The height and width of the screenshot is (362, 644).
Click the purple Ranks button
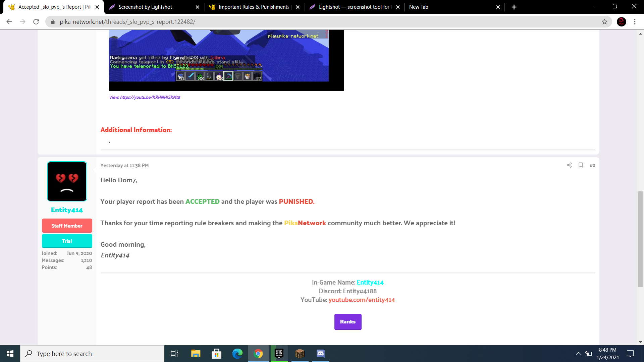click(x=348, y=322)
